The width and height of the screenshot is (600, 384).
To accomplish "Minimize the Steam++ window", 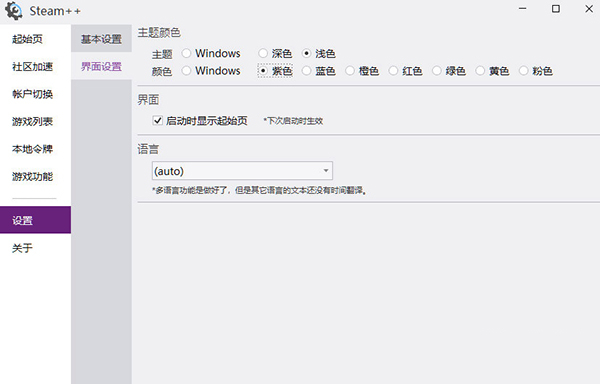I will pos(523,8).
